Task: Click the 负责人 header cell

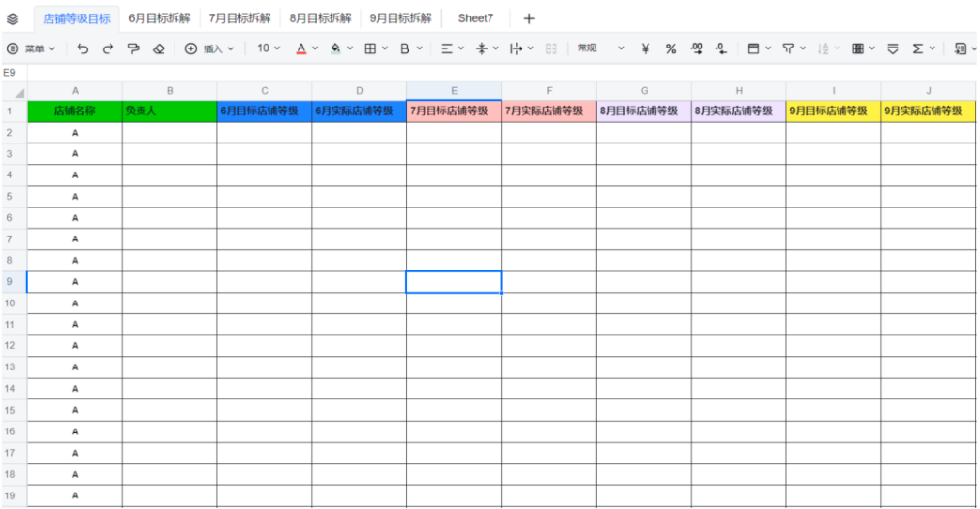Action: [x=170, y=111]
